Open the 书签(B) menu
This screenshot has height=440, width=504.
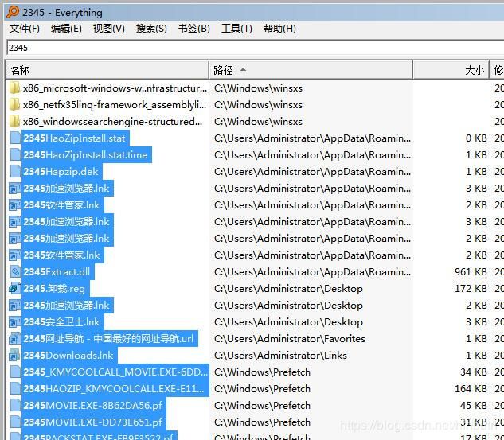pyautogui.click(x=194, y=29)
